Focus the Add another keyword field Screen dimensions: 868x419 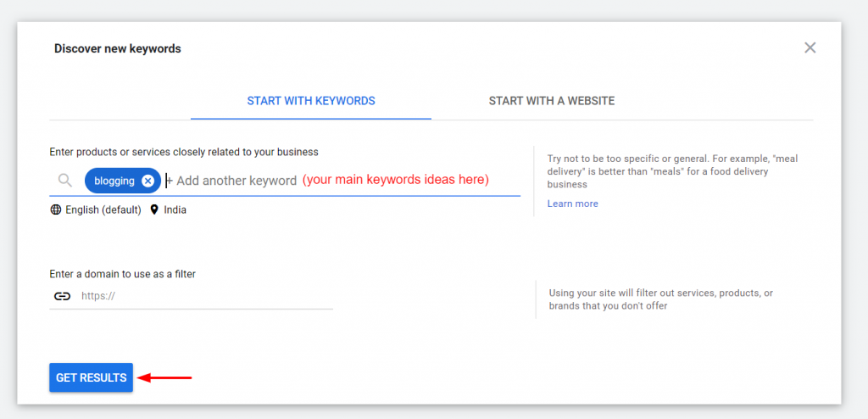pos(236,181)
